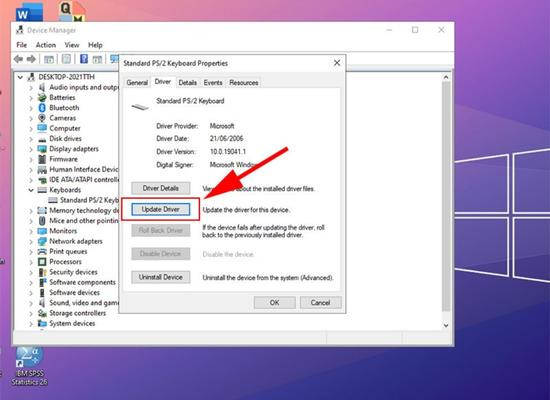This screenshot has width=550, height=400.
Task: Open the Help menu
Action: click(95, 45)
